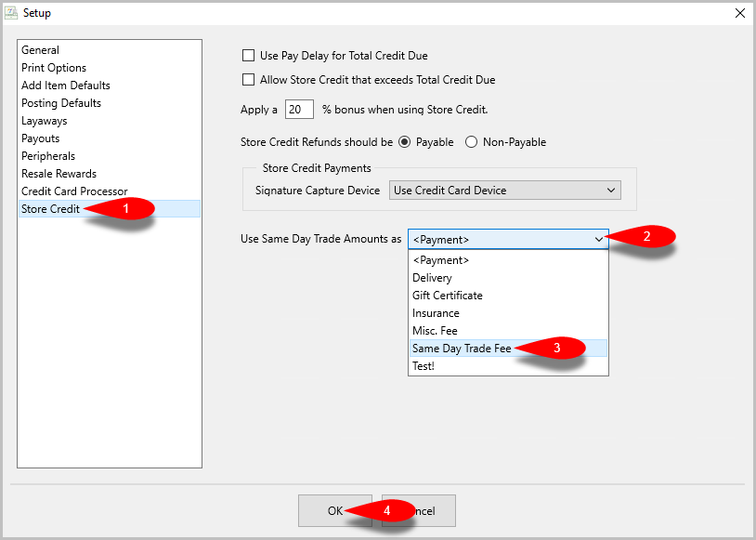Image resolution: width=756 pixels, height=540 pixels.
Task: Close the Setup dialog window
Action: point(739,13)
